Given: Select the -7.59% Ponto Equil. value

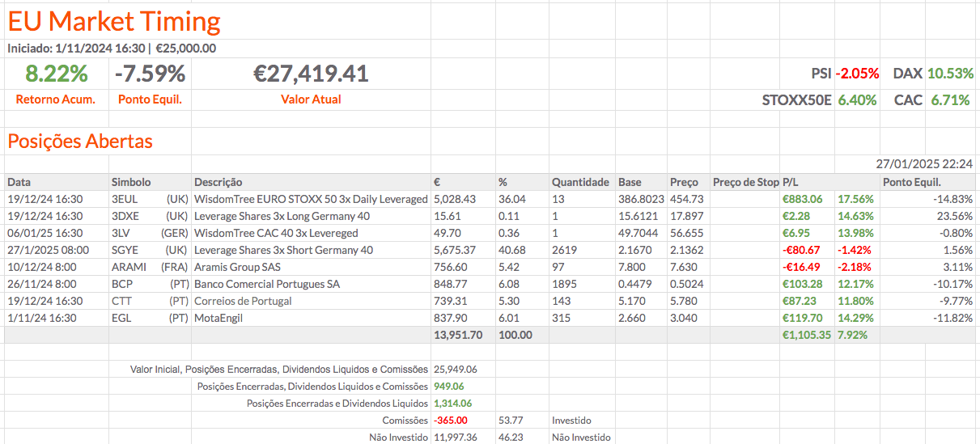Looking at the screenshot, I should point(150,74).
